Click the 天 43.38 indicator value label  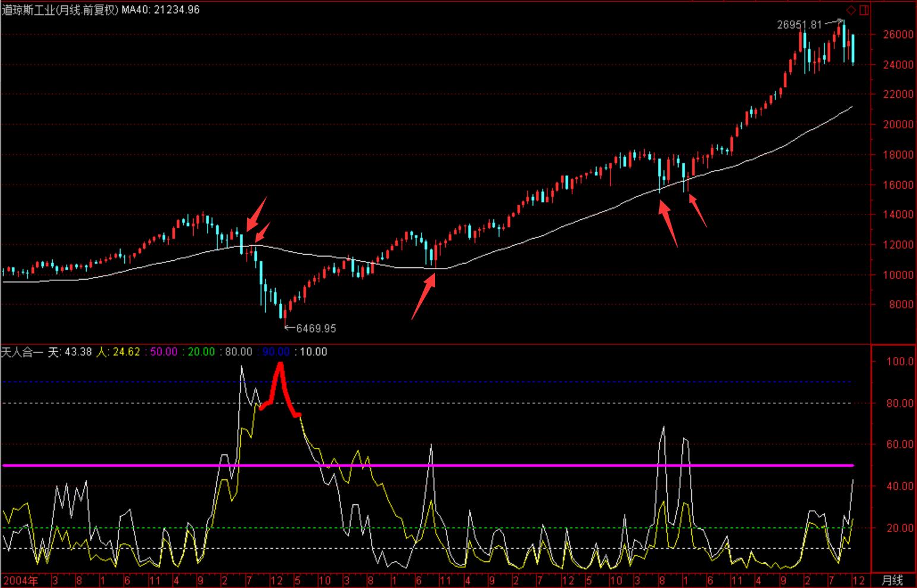(70, 352)
